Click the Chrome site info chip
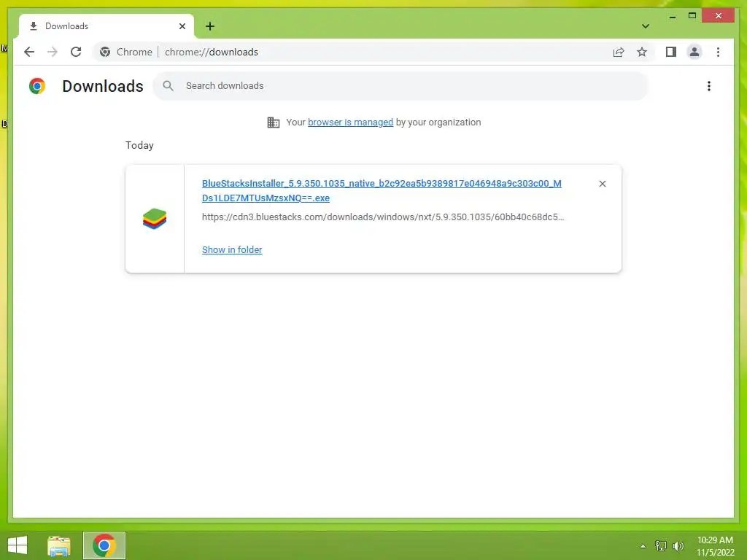 (x=126, y=52)
